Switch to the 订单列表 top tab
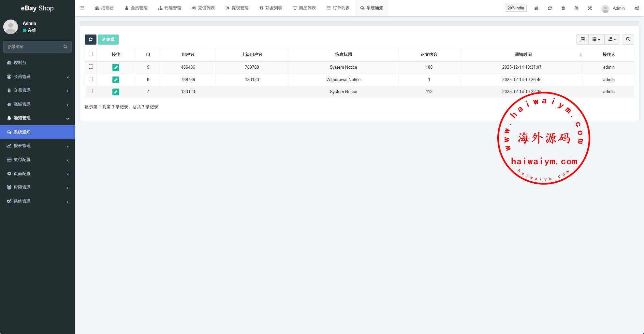644x334 pixels. pos(338,8)
